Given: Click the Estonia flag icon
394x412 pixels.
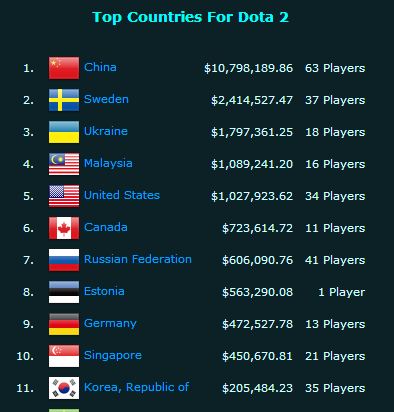Looking at the screenshot, I should click(x=64, y=292).
